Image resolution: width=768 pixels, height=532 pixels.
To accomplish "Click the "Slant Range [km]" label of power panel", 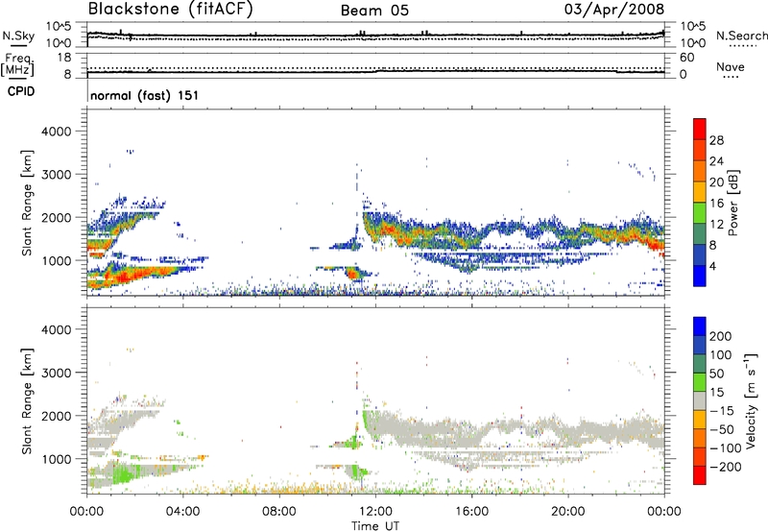I will click(27, 204).
